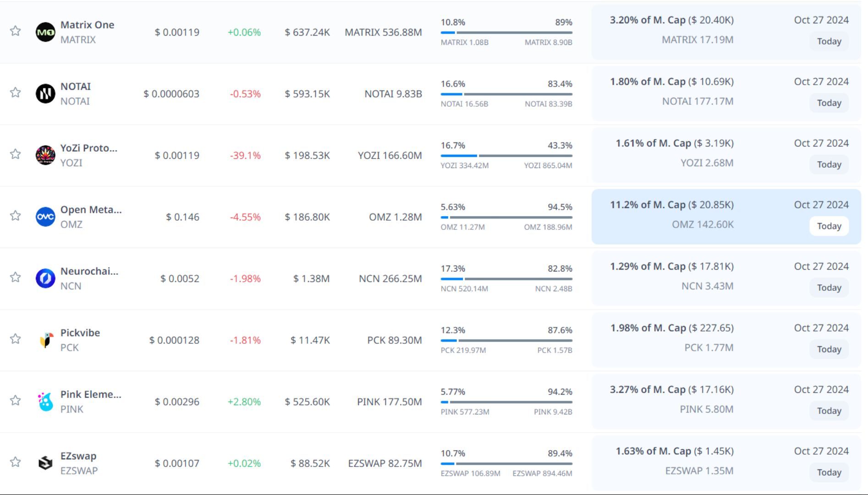Click the Matrix One logo icon
The height and width of the screenshot is (495, 868).
(45, 32)
